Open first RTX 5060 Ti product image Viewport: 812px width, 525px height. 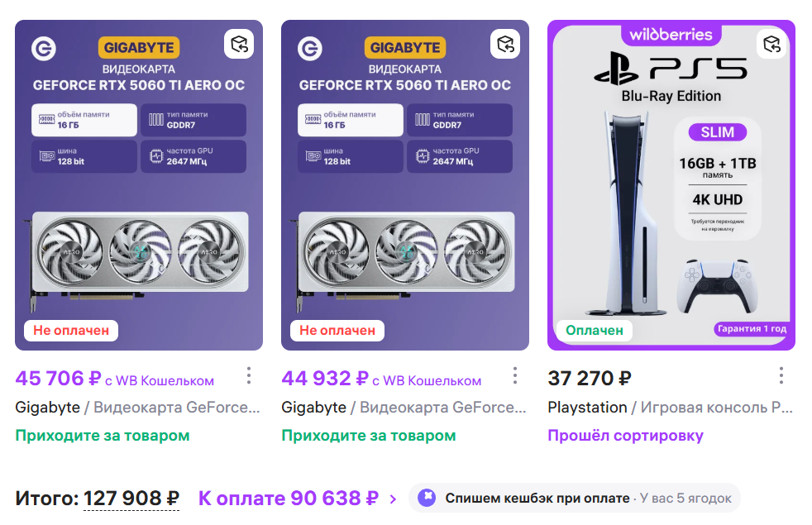[x=139, y=185]
